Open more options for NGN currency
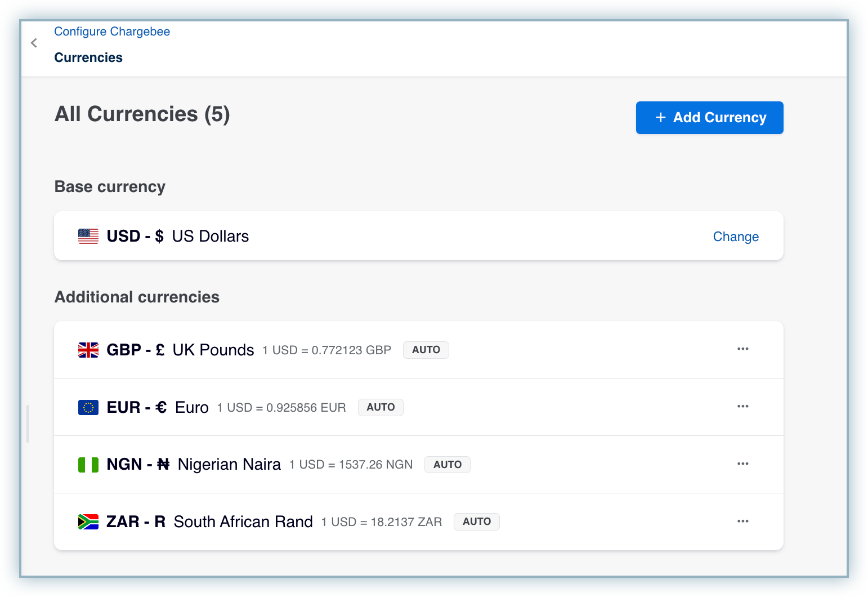This screenshot has width=868, height=597. pos(742,464)
